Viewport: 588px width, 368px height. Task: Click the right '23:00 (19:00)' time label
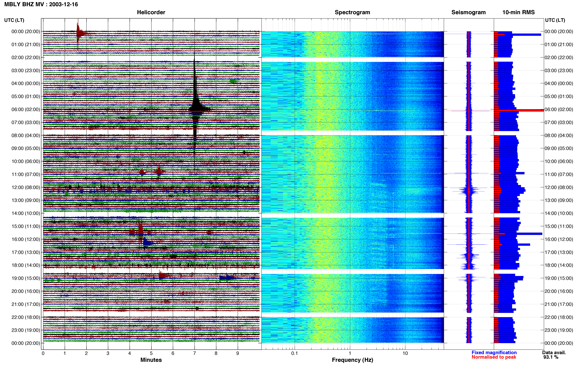559,330
